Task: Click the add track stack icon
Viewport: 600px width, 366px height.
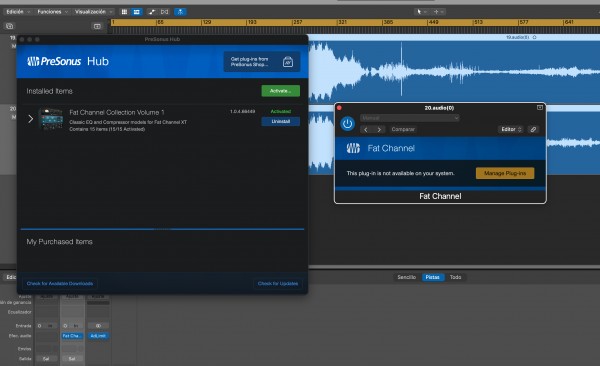Action: (x=10, y=26)
